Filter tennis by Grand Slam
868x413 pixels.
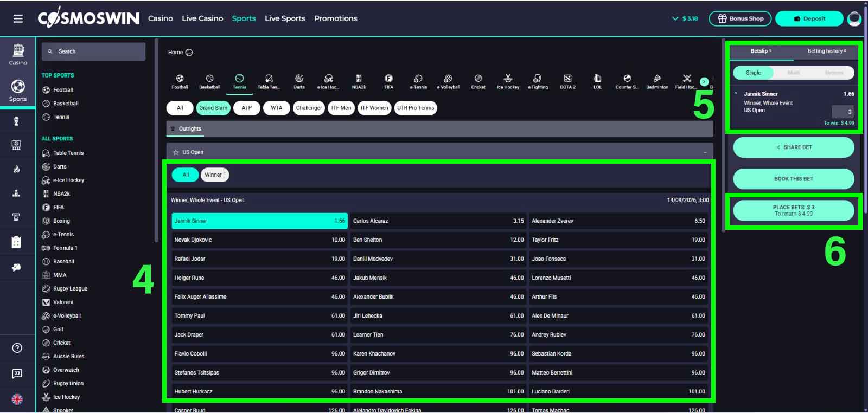213,108
